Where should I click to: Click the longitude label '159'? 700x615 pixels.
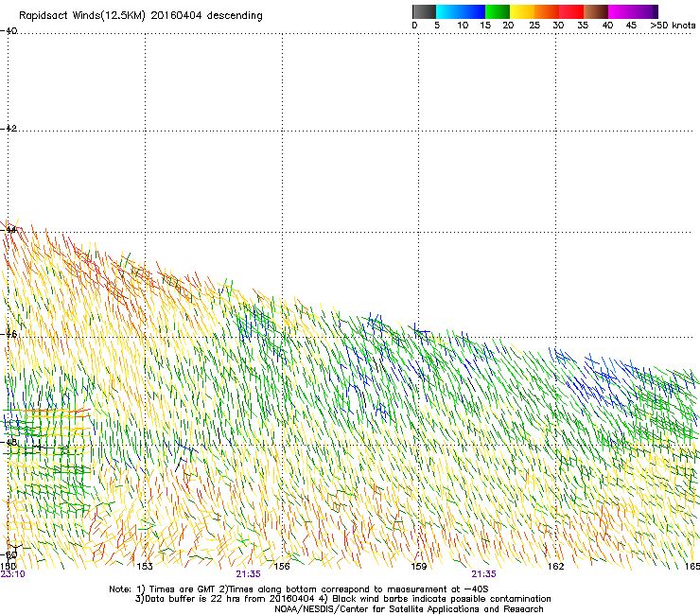(x=419, y=567)
